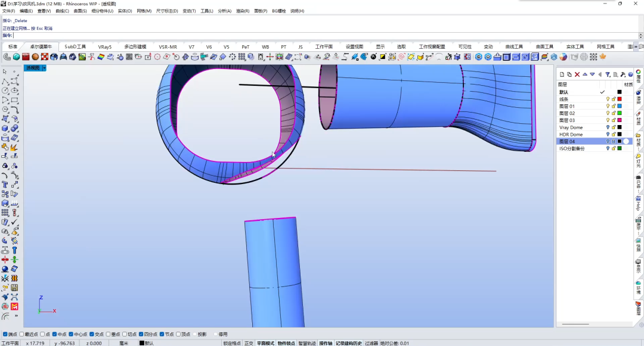Click the orange maple leaf toolbar icon
Screen dimensions: 644x346
click(603, 57)
